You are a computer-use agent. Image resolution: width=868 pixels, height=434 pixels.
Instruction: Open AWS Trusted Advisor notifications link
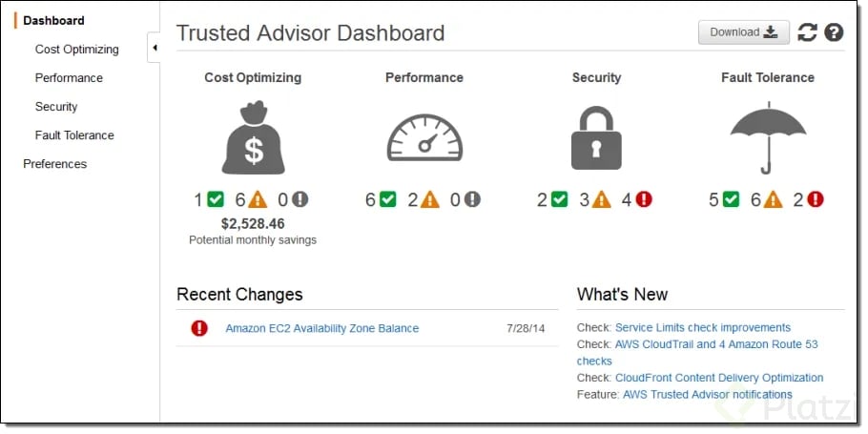click(708, 395)
